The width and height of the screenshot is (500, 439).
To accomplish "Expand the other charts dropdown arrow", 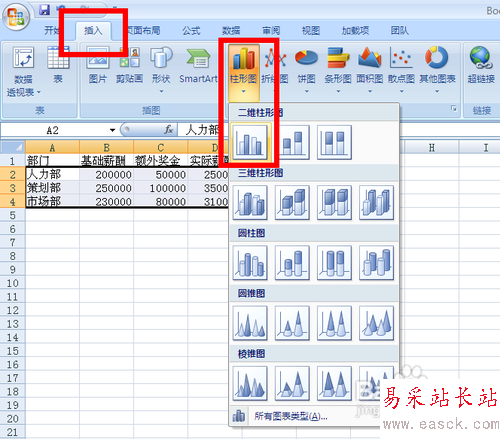I will 437,91.
